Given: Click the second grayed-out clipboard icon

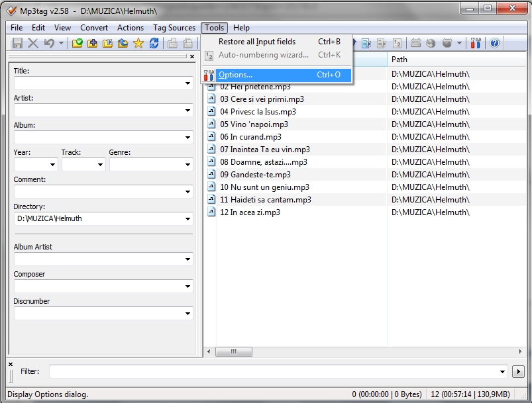Looking at the screenshot, I should tap(187, 43).
